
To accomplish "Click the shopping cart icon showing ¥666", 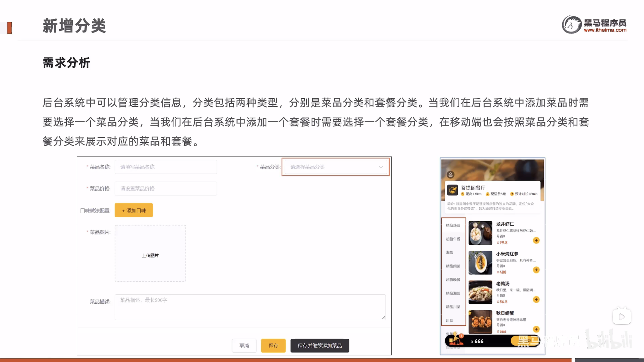I will (455, 340).
